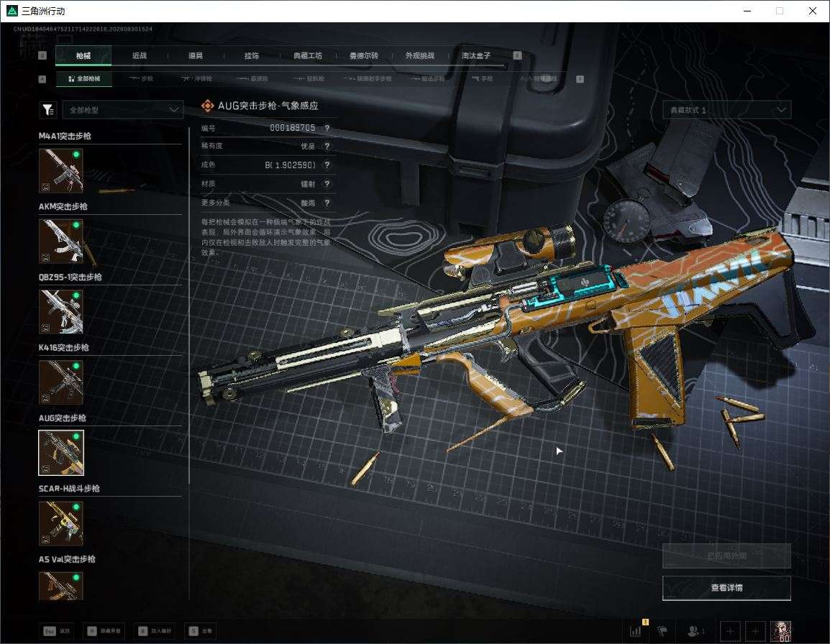This screenshot has height=644, width=830.
Task: Click the R 加入偏好 button
Action: 155,631
